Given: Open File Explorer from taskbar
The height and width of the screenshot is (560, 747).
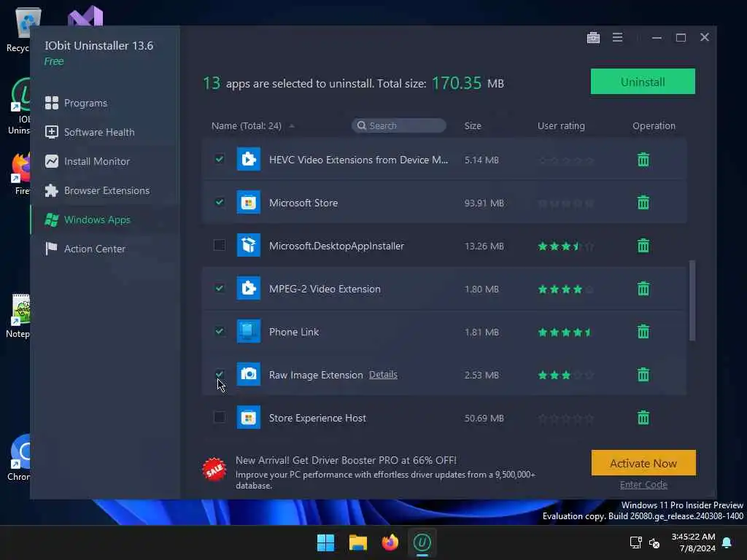Looking at the screenshot, I should (357, 542).
